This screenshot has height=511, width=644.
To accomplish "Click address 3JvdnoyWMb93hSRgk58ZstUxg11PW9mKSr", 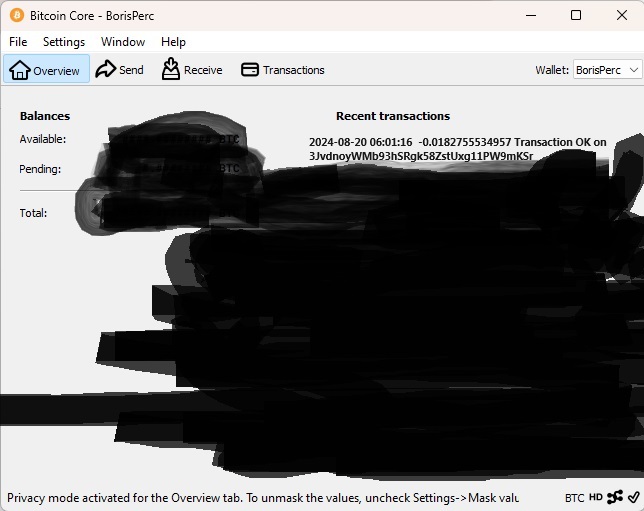I will pyautogui.click(x=421, y=156).
